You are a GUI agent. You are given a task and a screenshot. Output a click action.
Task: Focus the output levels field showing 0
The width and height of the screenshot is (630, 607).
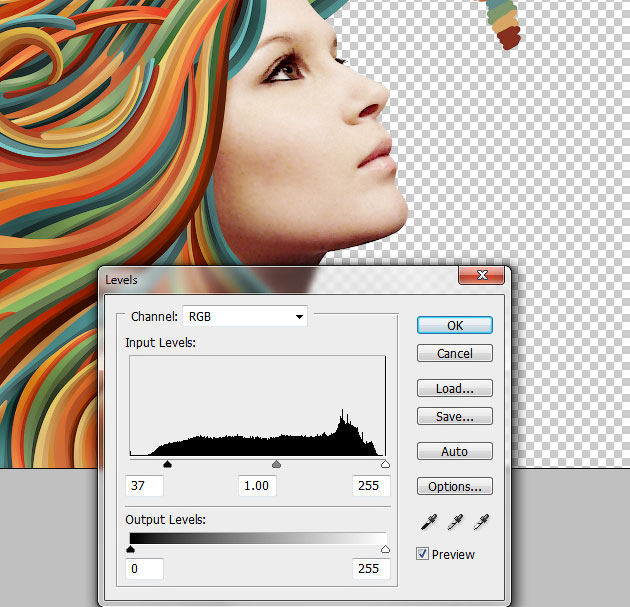145,568
